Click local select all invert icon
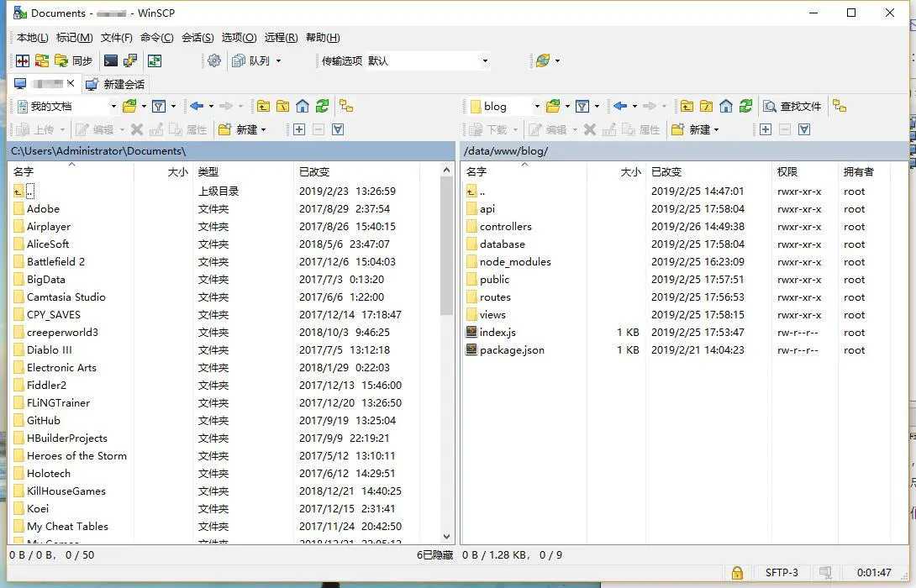 [338, 129]
